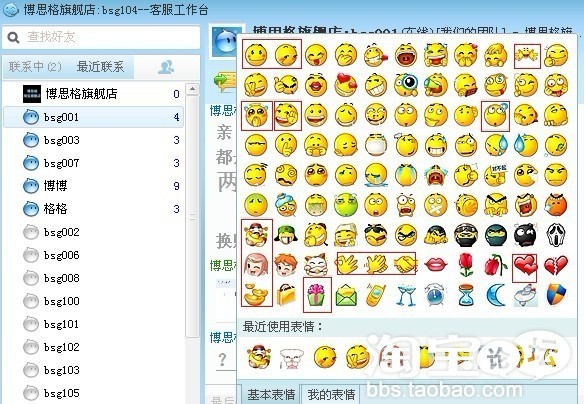
Task: Choose the cocktail glasses cheers emoticon
Action: (x=406, y=295)
